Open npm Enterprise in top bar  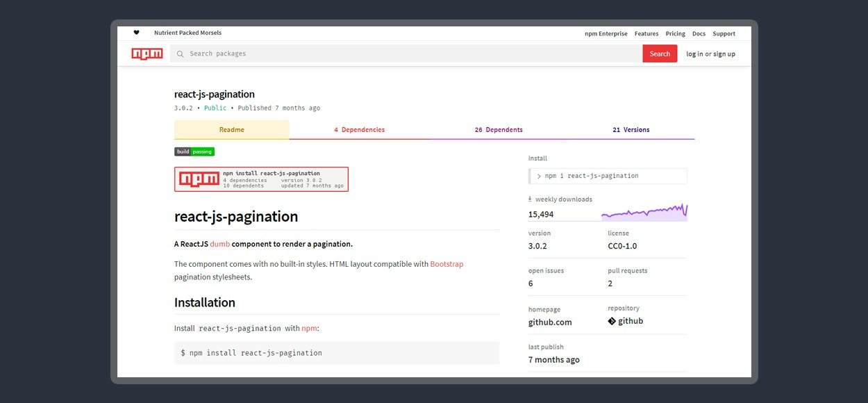pos(606,33)
